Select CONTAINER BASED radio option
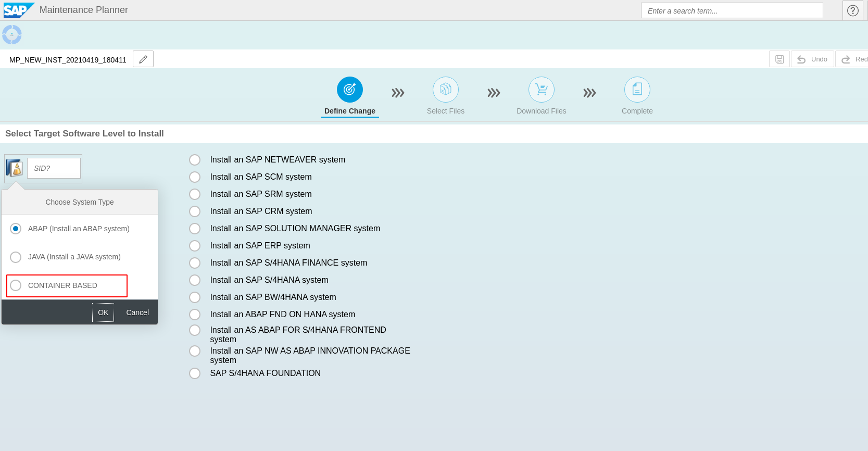This screenshot has width=868, height=451. 16,285
